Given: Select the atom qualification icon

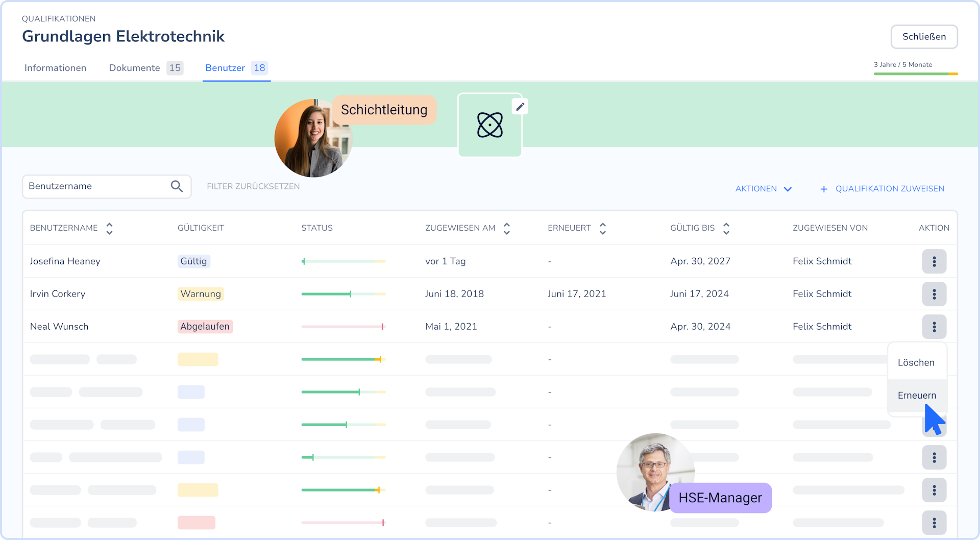Looking at the screenshot, I should tap(489, 125).
